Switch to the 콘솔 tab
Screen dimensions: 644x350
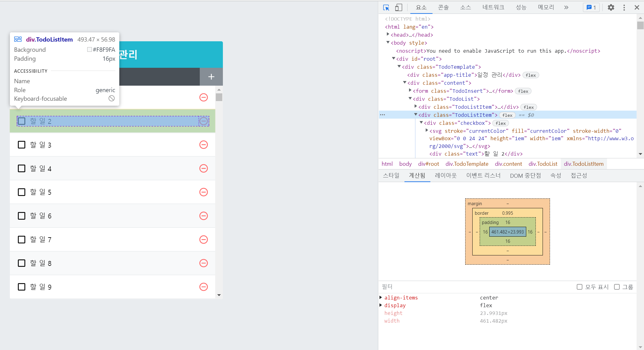[x=443, y=7]
